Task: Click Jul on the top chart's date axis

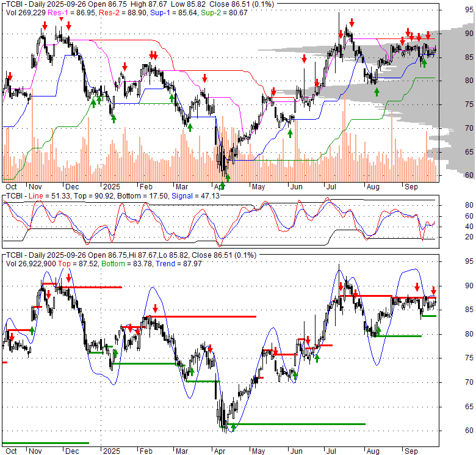Action: 331,187
